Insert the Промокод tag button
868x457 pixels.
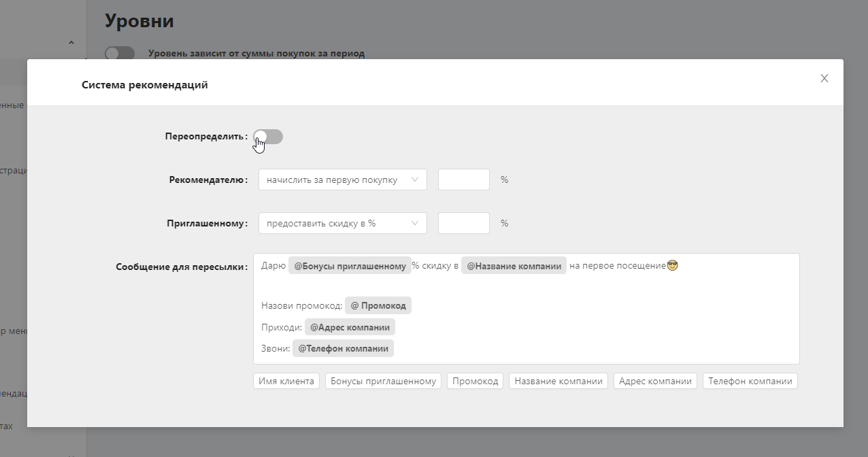click(x=475, y=381)
